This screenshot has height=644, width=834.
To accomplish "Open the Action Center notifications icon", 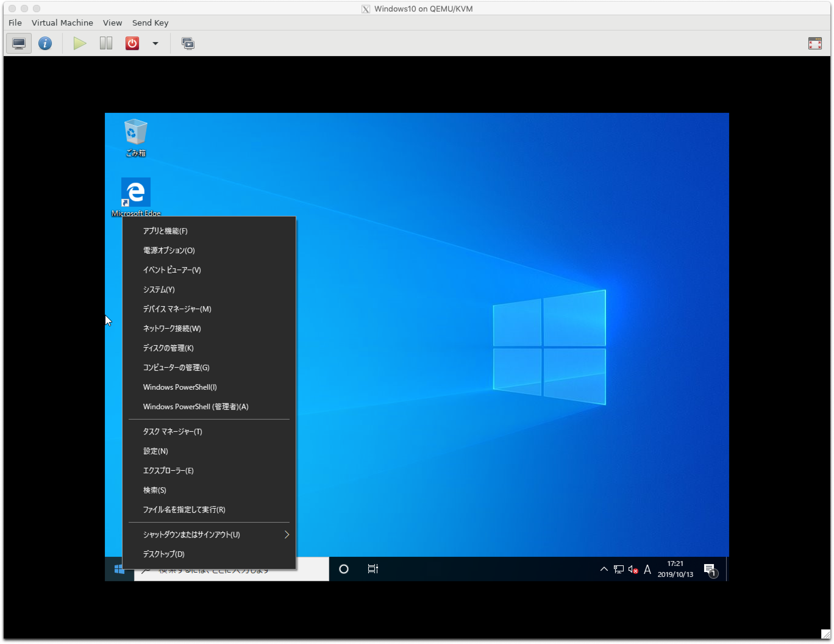I will click(711, 570).
